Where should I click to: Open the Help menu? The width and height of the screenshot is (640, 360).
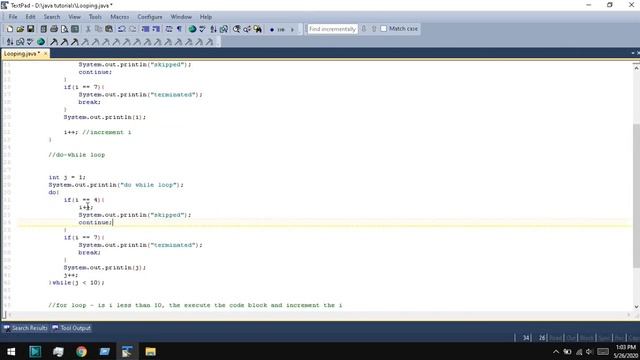click(206, 17)
